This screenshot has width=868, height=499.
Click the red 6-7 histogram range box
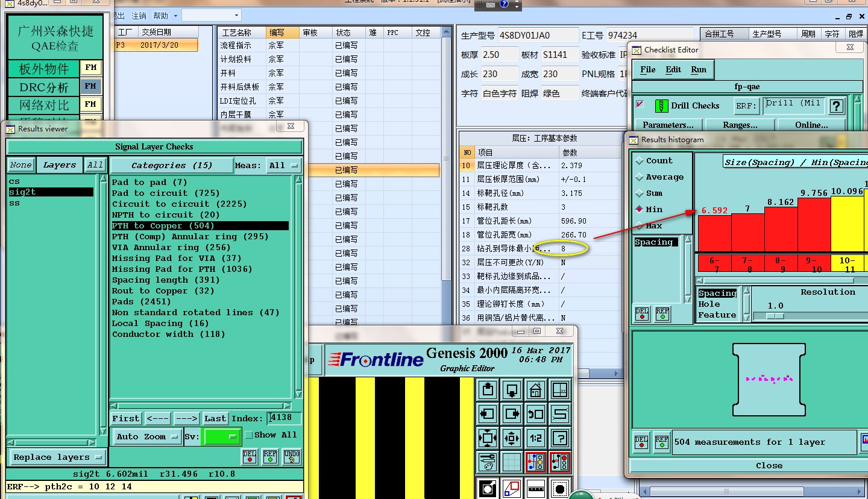point(714,263)
